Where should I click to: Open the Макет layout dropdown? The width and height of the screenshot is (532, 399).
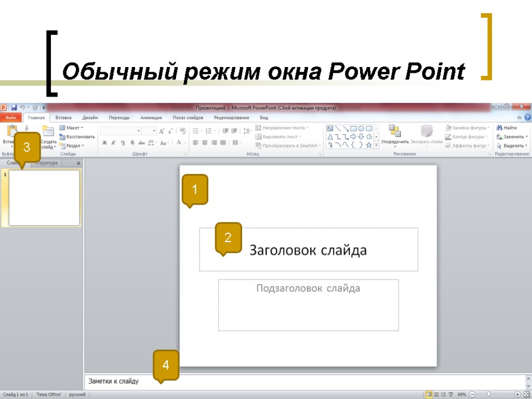[x=71, y=128]
